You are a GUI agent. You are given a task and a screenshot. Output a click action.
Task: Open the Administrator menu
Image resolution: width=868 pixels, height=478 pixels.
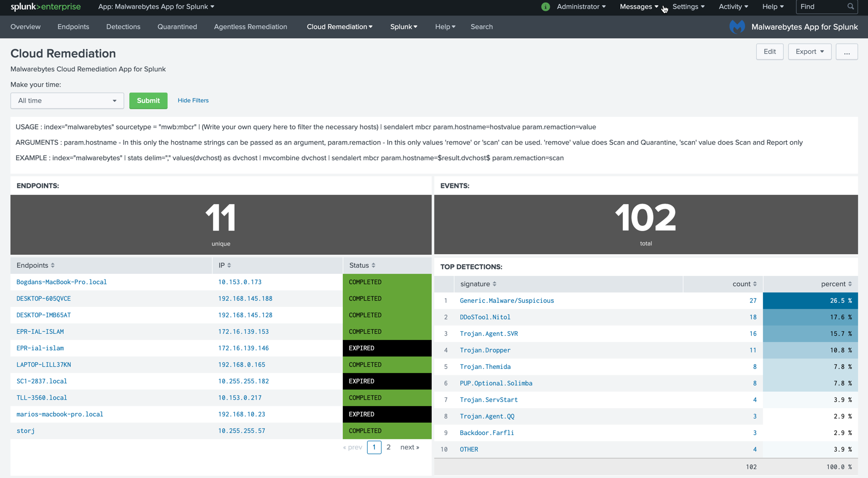pos(581,7)
